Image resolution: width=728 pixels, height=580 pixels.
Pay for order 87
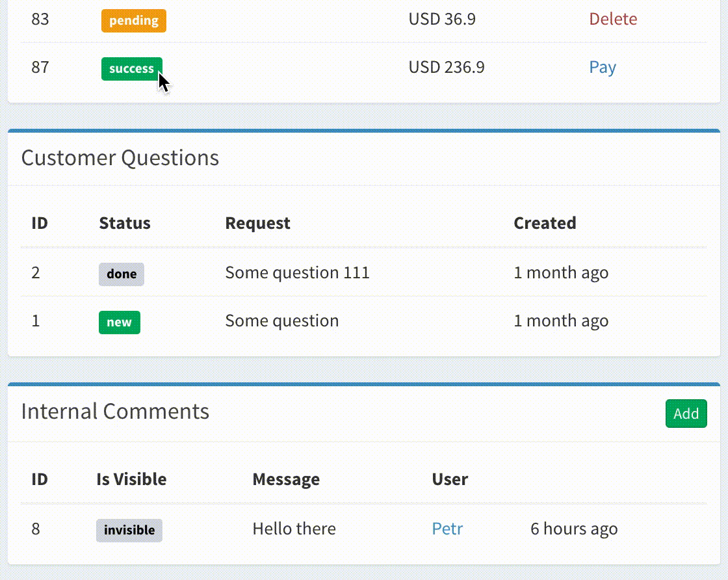tap(603, 67)
